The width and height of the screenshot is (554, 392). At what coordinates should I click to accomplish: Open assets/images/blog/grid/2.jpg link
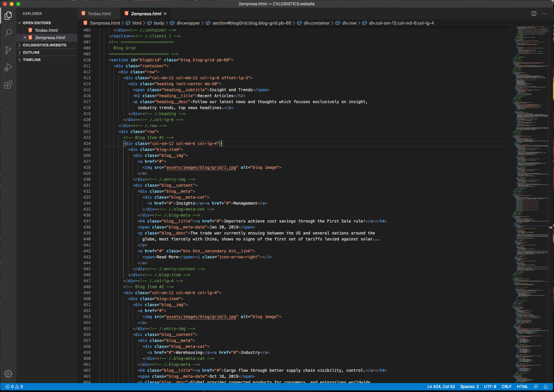[x=201, y=317]
